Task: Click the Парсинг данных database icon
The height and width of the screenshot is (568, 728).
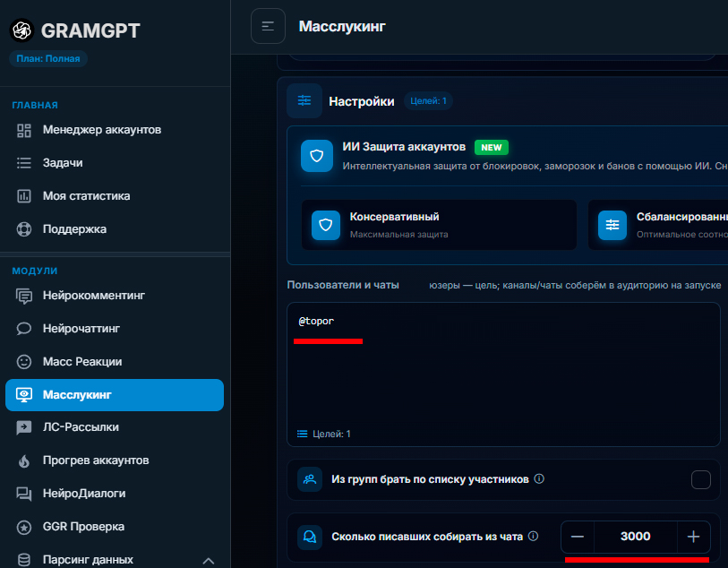Action: [x=23, y=560]
